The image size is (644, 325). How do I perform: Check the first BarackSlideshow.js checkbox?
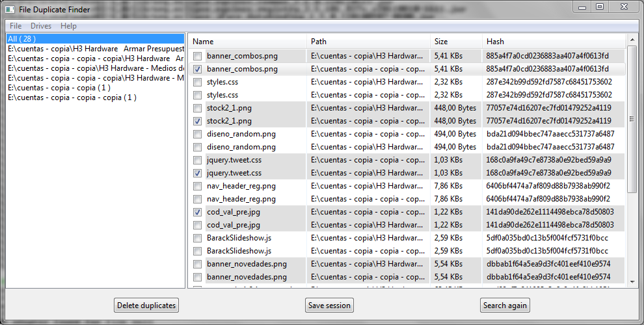tap(198, 238)
